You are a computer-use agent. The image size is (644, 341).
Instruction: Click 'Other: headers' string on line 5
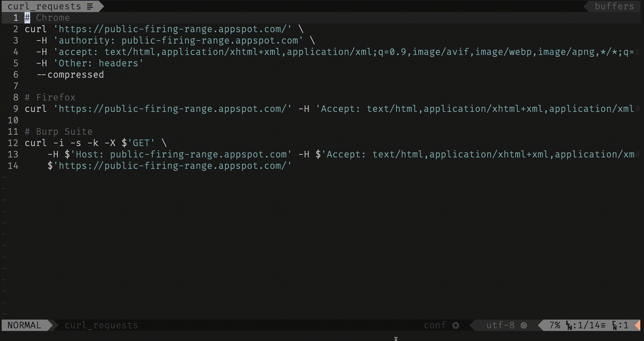98,63
